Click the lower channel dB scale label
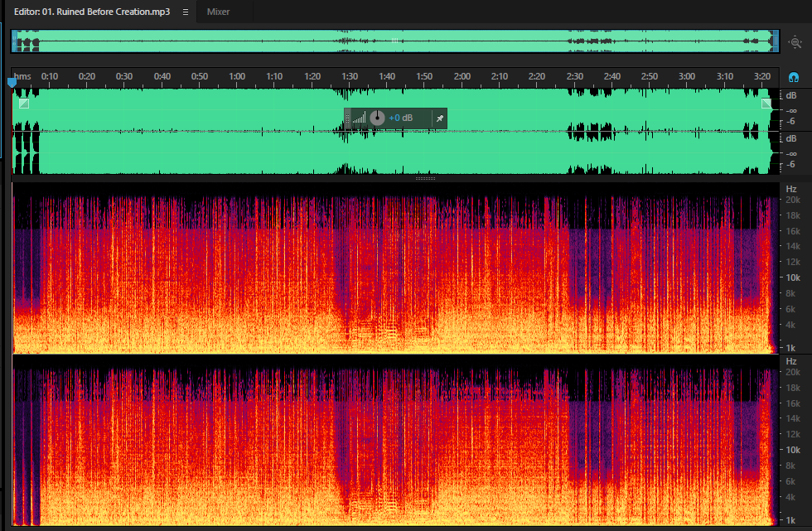The height and width of the screenshot is (531, 812). tap(790, 138)
